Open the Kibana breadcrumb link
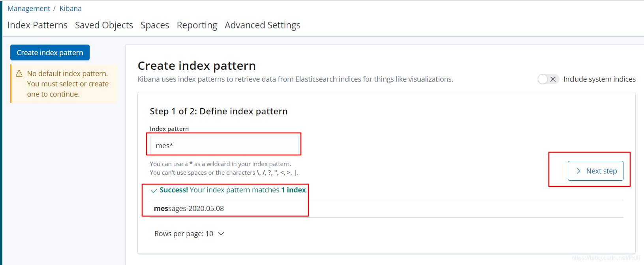The image size is (644, 265). (x=70, y=9)
